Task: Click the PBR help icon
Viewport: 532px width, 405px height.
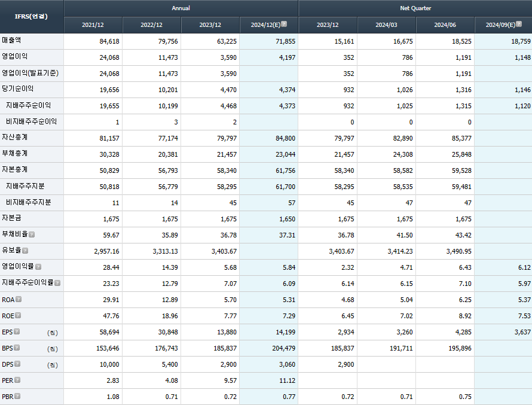Action: point(18,396)
